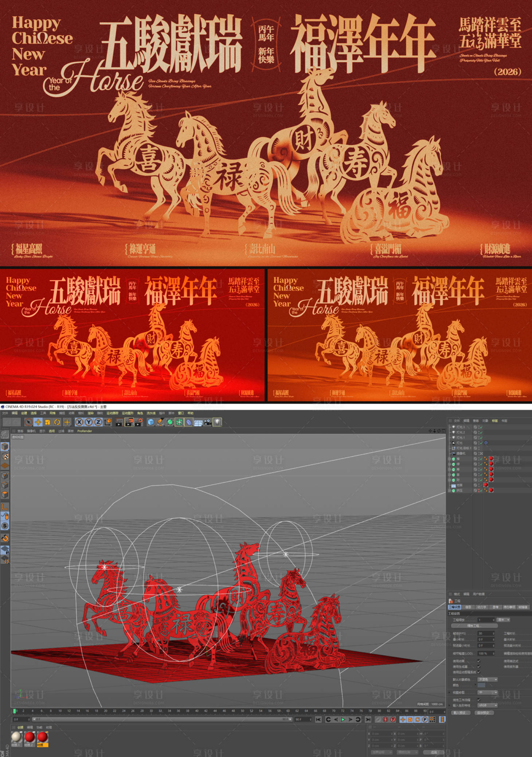Open the spline Pen tool icon
This screenshot has height=757, width=532.
point(160,422)
